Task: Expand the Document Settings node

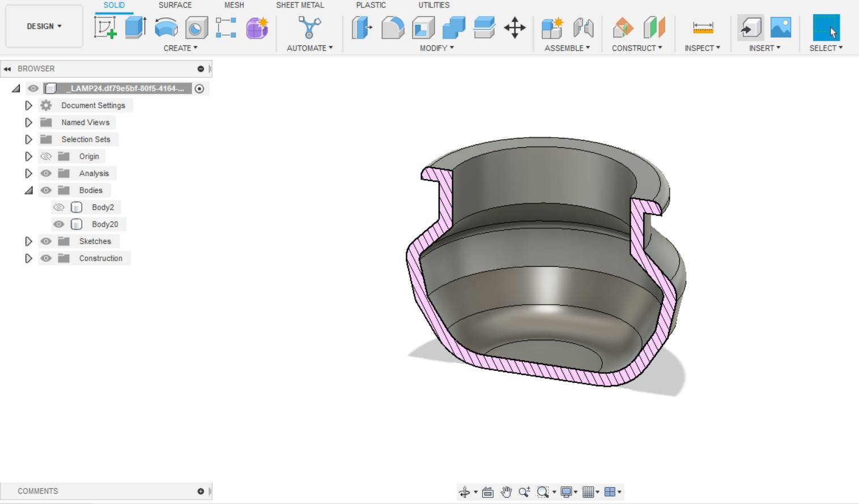Action: point(28,105)
